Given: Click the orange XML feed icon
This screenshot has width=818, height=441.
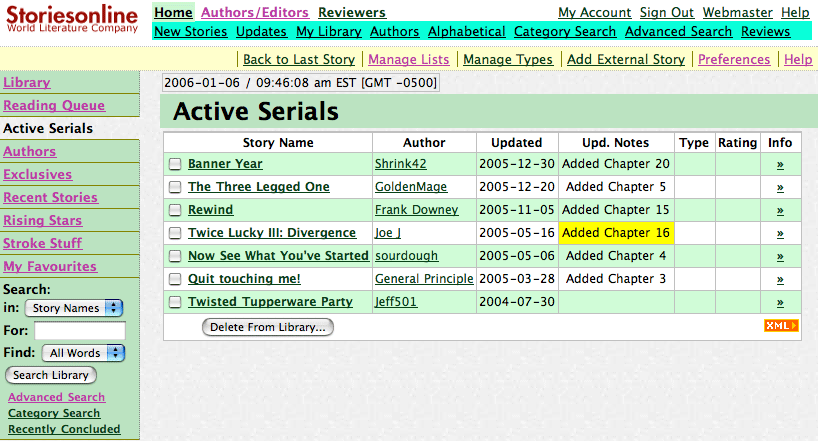Looking at the screenshot, I should [x=781, y=326].
